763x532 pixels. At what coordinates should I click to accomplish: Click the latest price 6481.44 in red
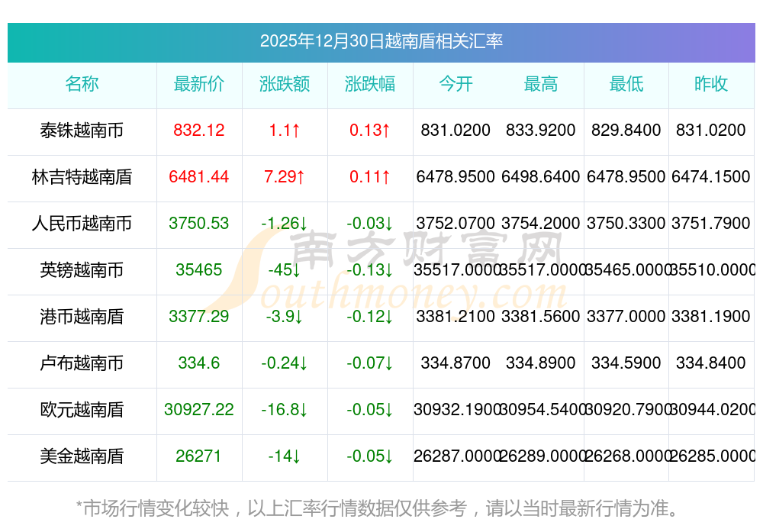click(x=199, y=177)
